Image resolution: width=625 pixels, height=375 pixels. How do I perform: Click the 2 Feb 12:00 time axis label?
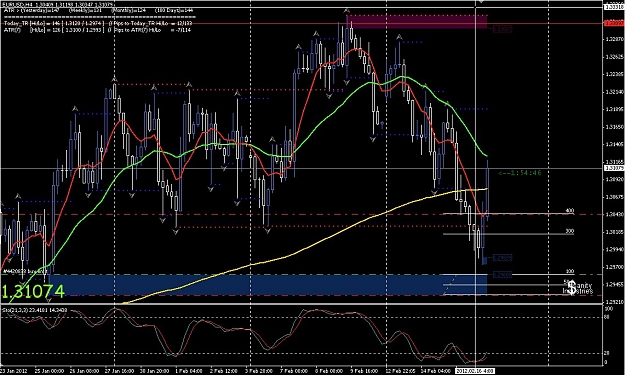pyautogui.click(x=224, y=371)
